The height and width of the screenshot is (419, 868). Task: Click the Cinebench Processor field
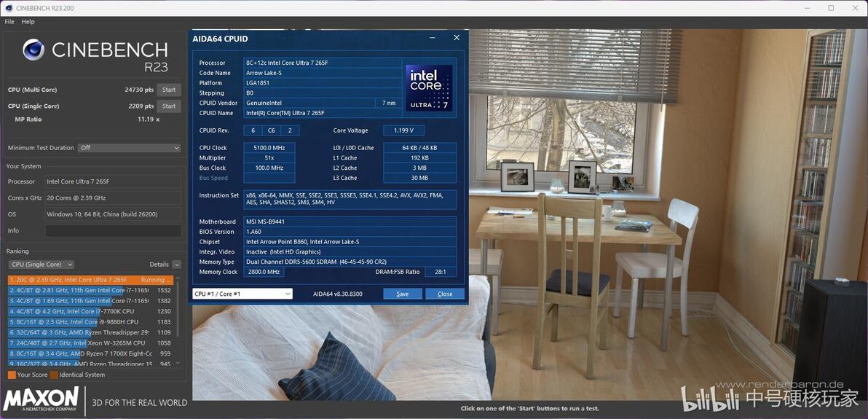click(113, 181)
